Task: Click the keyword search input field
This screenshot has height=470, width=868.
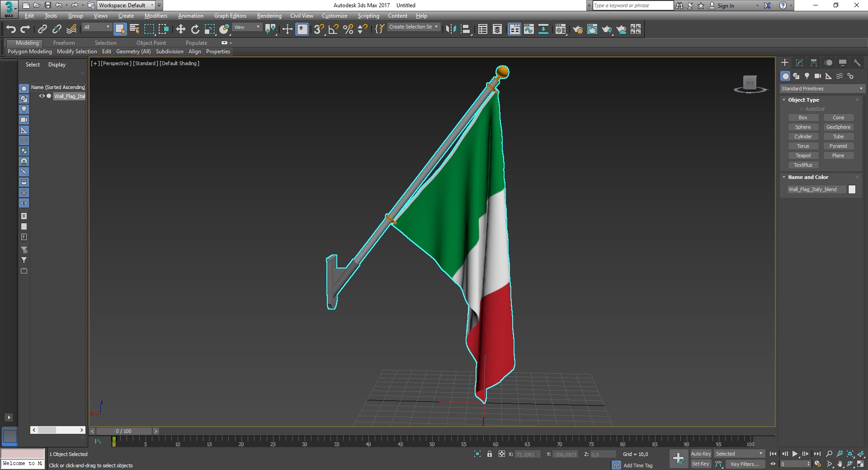Action: [632, 5]
